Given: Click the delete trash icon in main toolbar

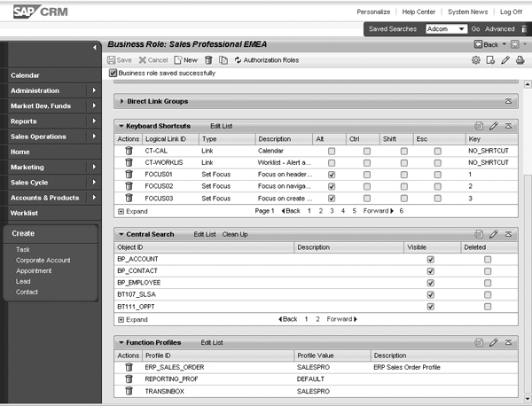Looking at the screenshot, I should [x=207, y=60].
